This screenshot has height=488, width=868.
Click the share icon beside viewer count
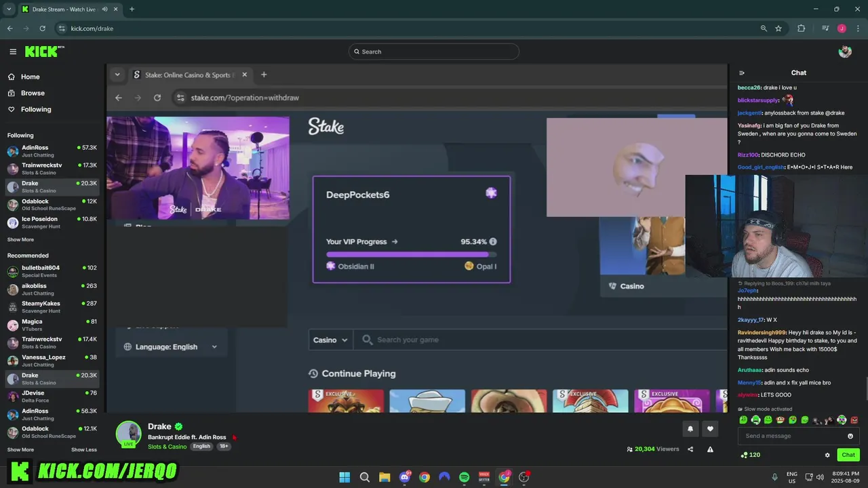690,449
